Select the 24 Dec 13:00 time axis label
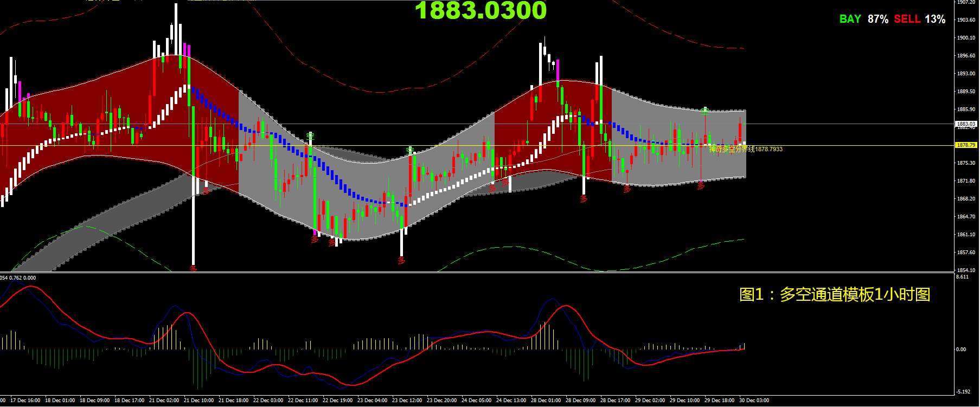Screen dimensions: 980x407 pos(511,401)
